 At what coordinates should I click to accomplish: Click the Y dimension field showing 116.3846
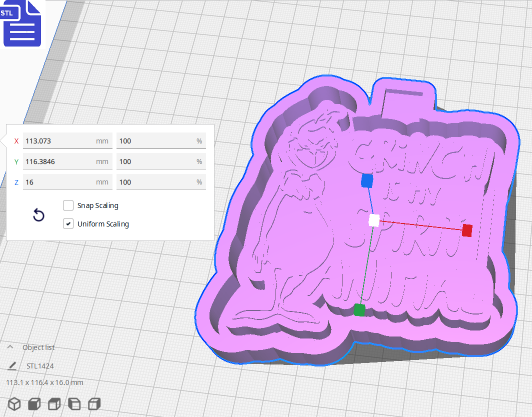click(x=67, y=161)
